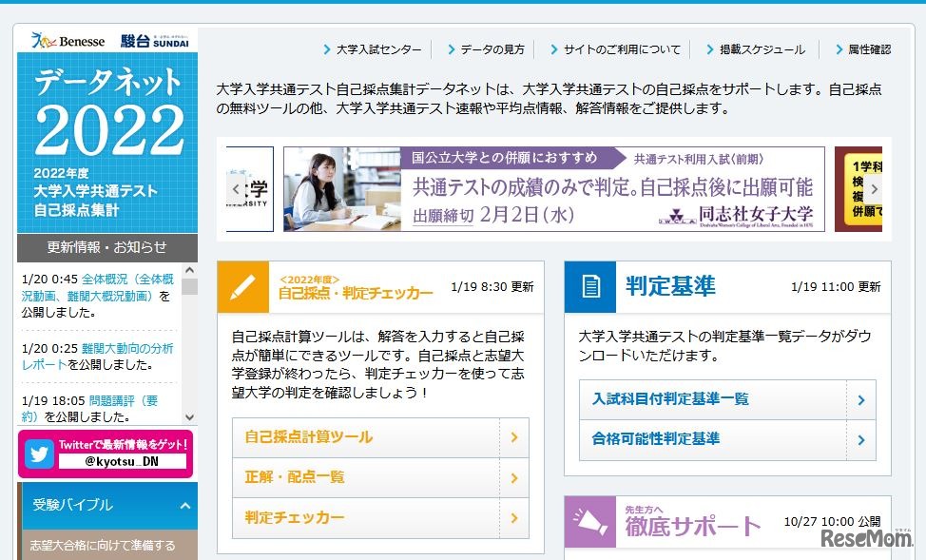
Task: Click the scrollbar down arrow in news list
Action: pos(189,417)
